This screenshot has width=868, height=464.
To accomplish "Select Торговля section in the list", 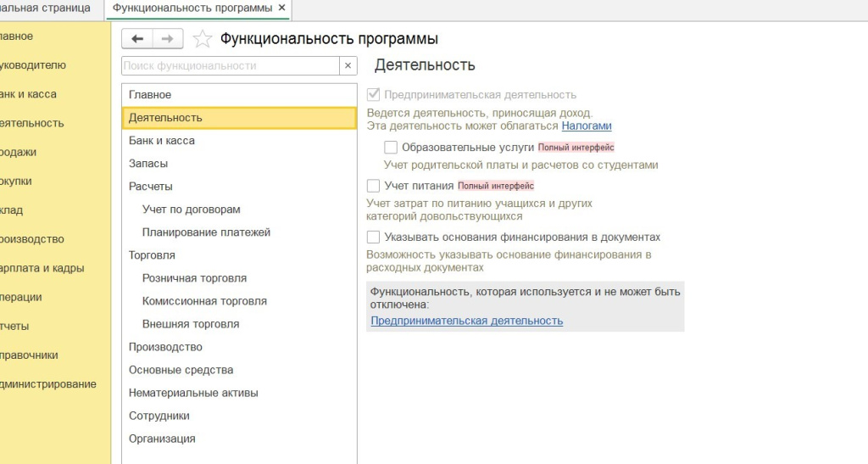I will click(152, 255).
